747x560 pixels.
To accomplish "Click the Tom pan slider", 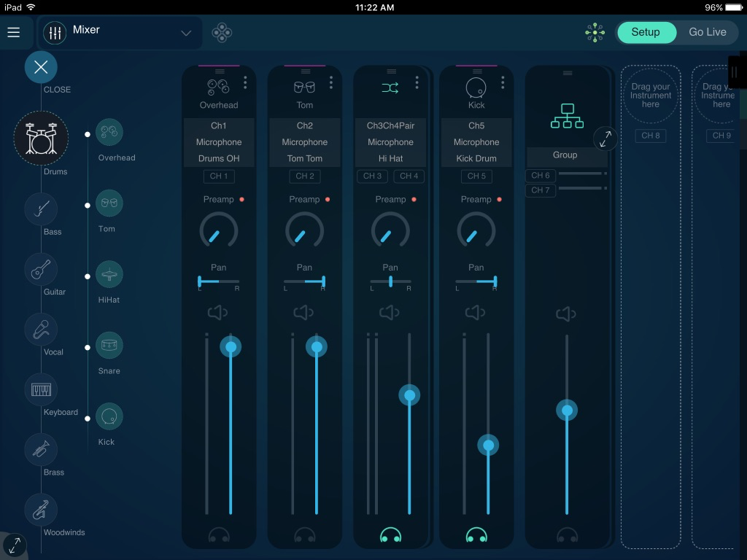I will [x=304, y=281].
